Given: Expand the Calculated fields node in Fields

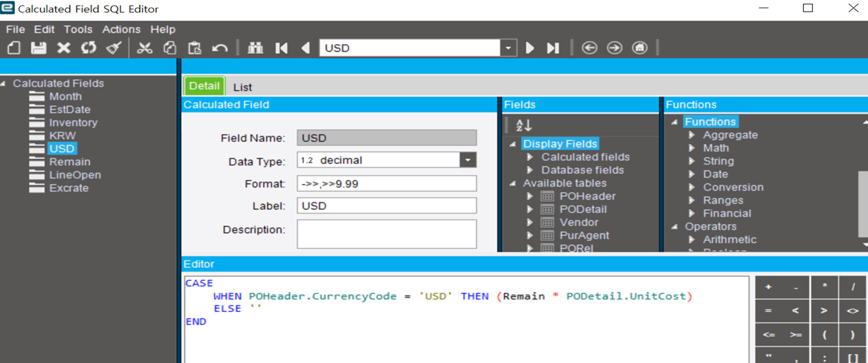Looking at the screenshot, I should click(531, 157).
